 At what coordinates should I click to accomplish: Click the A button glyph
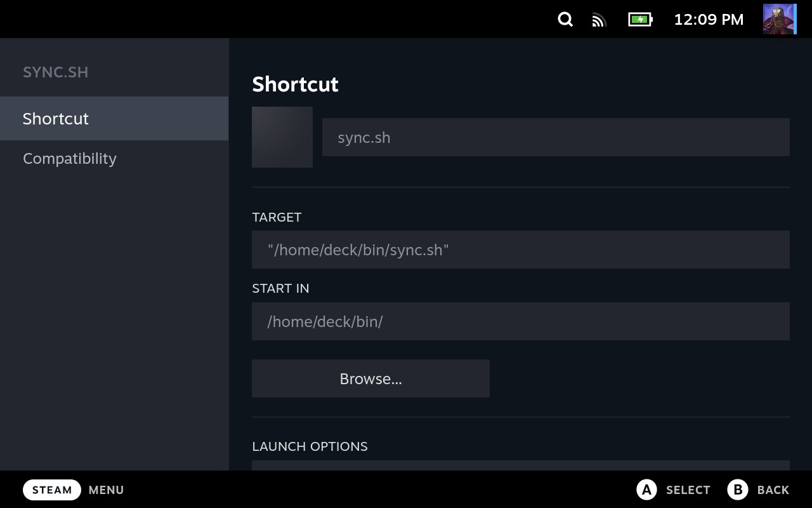646,490
